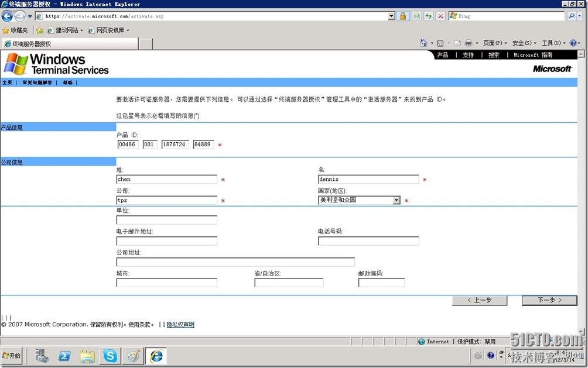Click the 电子邮件地址 input field
588x368 pixels.
[x=166, y=241]
